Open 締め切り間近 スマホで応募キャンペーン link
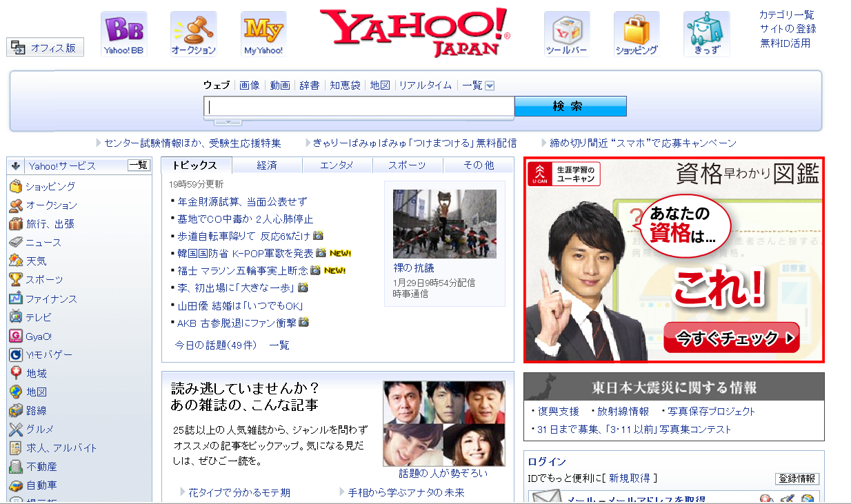The image size is (851, 504). (x=643, y=143)
